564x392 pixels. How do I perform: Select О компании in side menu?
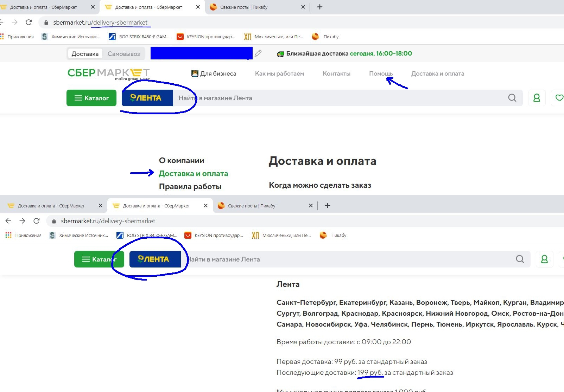[x=182, y=161]
